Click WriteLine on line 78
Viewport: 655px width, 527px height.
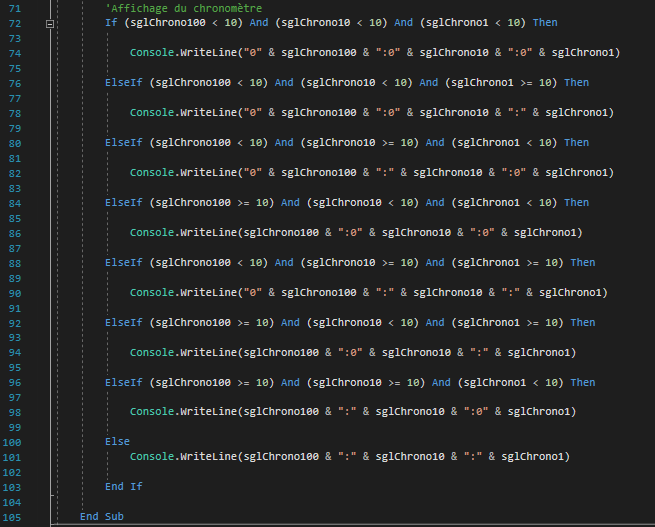point(209,113)
